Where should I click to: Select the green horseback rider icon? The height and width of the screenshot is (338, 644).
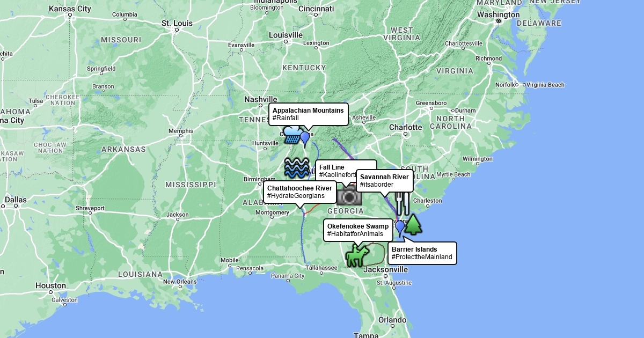pyautogui.click(x=356, y=256)
